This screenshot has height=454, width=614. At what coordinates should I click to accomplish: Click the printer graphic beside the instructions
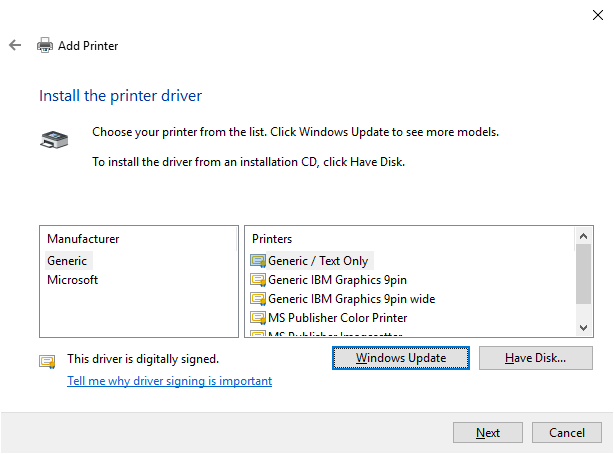pos(55,140)
